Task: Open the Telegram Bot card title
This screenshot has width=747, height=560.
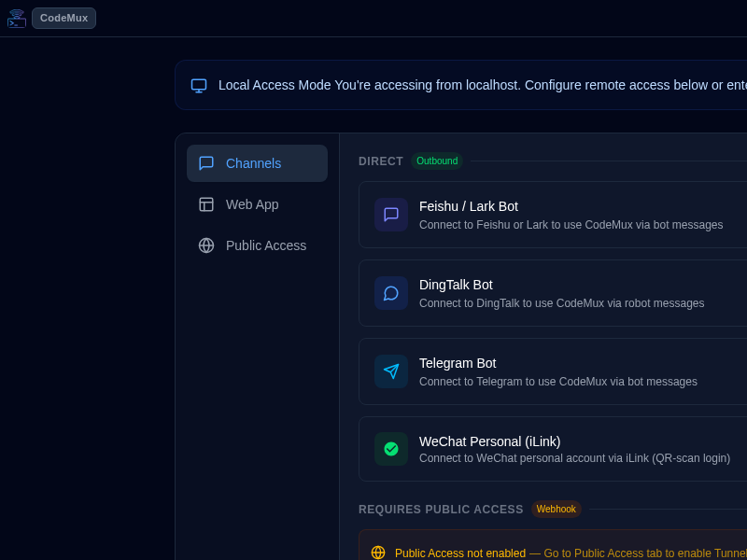Action: pyautogui.click(x=458, y=363)
